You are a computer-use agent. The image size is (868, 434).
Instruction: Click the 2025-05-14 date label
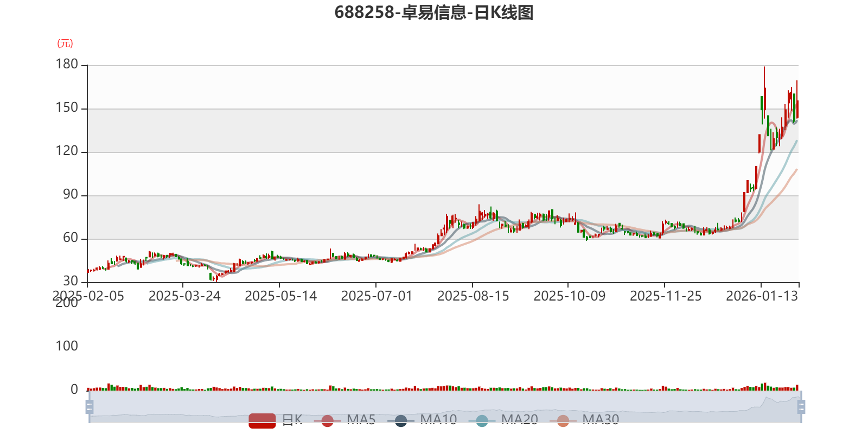(280, 296)
